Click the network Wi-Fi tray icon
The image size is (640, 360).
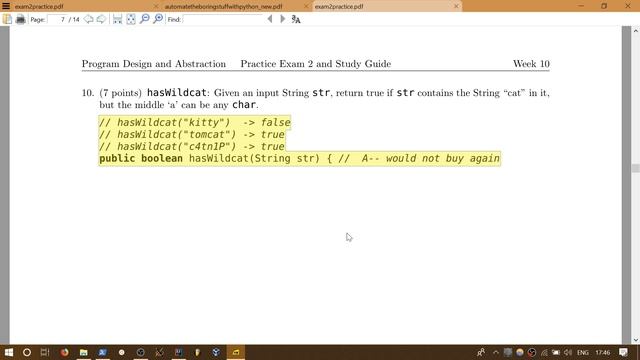[x=544, y=352]
